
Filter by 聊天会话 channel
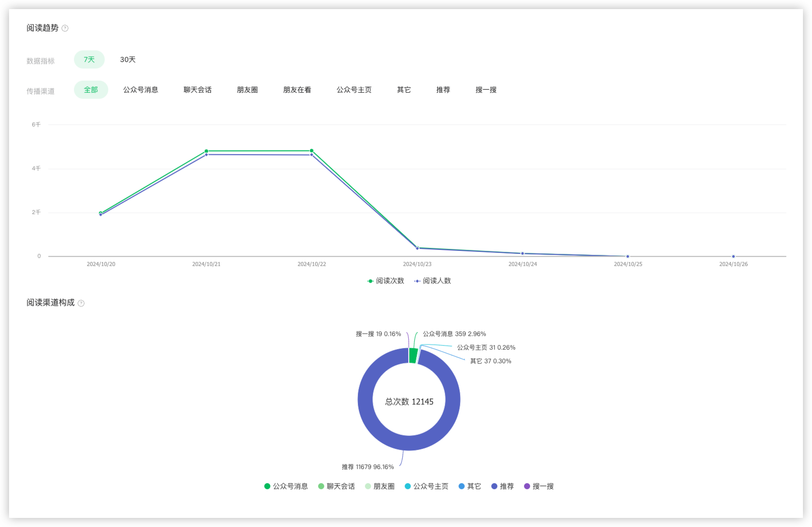(197, 90)
